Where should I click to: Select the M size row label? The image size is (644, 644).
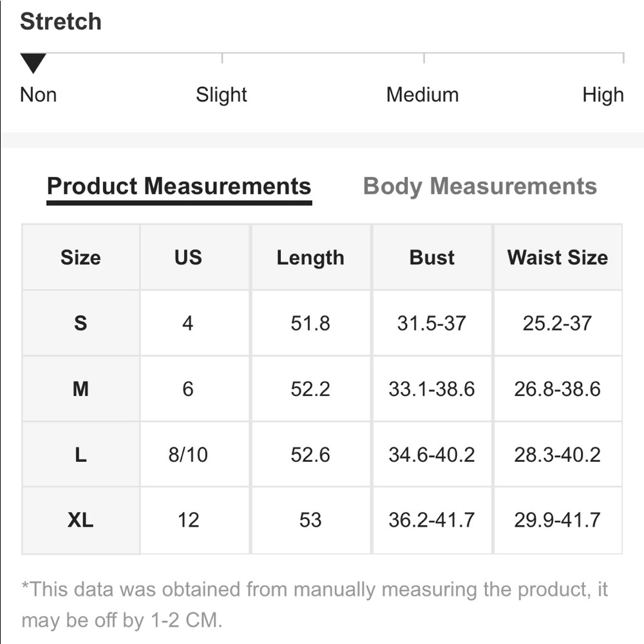(x=80, y=389)
